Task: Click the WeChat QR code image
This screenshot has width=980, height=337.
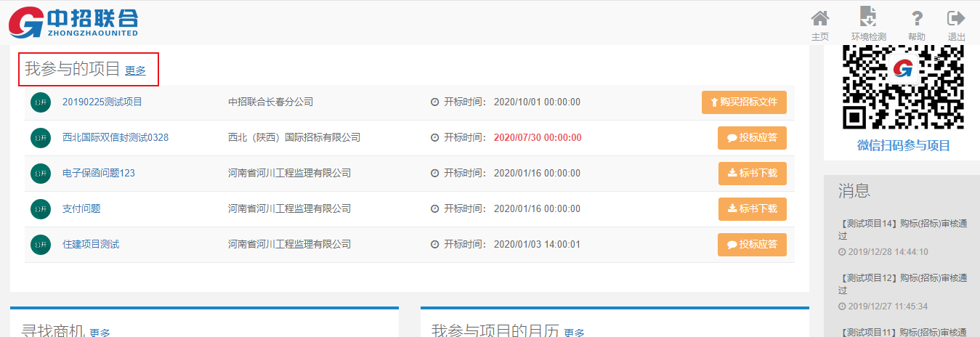Action: [x=903, y=86]
